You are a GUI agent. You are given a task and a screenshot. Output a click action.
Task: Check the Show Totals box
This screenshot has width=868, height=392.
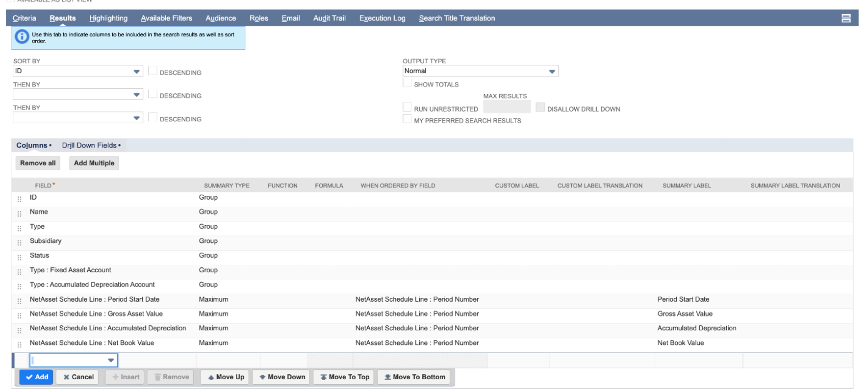[x=407, y=83]
